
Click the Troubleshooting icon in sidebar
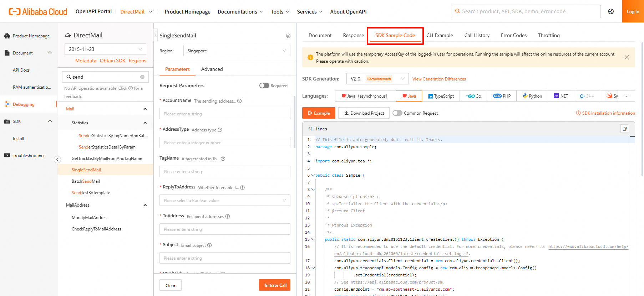coord(7,156)
